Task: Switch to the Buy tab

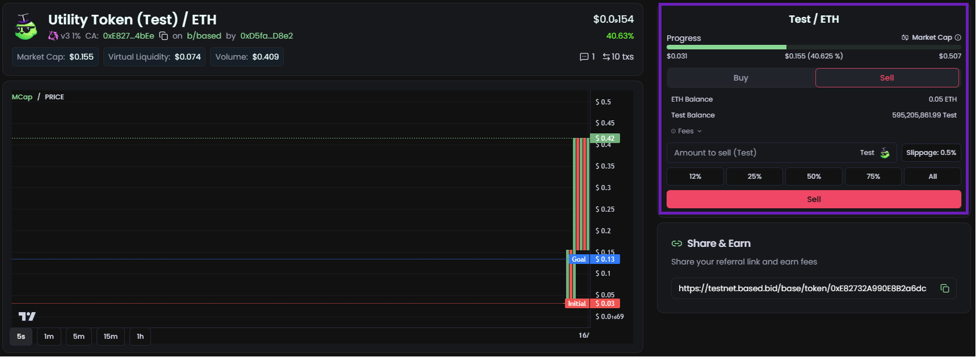Action: [x=740, y=78]
